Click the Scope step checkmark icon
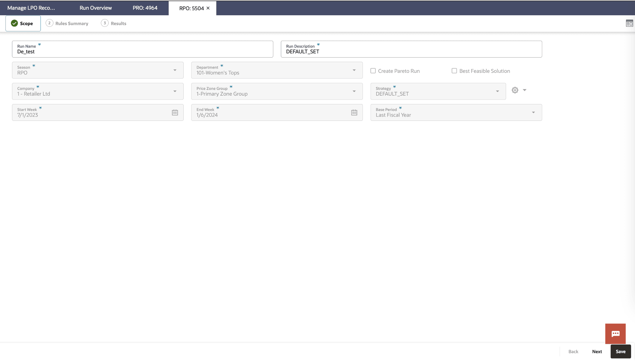The height and width of the screenshot is (364, 635). (x=14, y=23)
